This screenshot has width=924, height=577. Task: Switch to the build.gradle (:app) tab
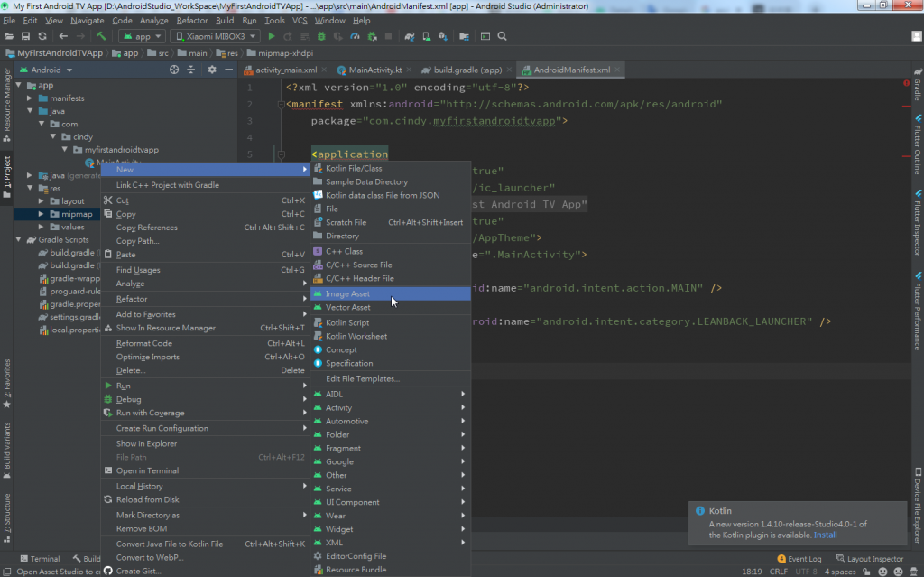tap(467, 70)
